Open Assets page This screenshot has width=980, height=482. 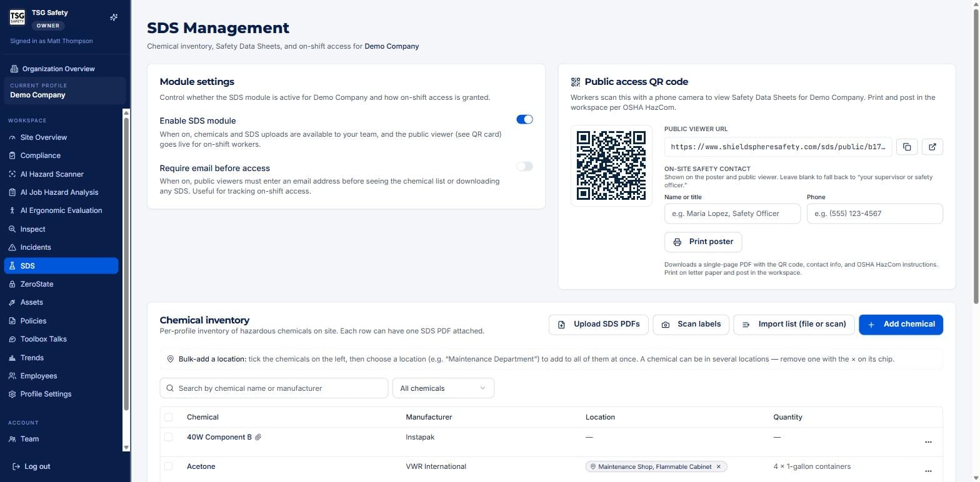pyautogui.click(x=61, y=302)
